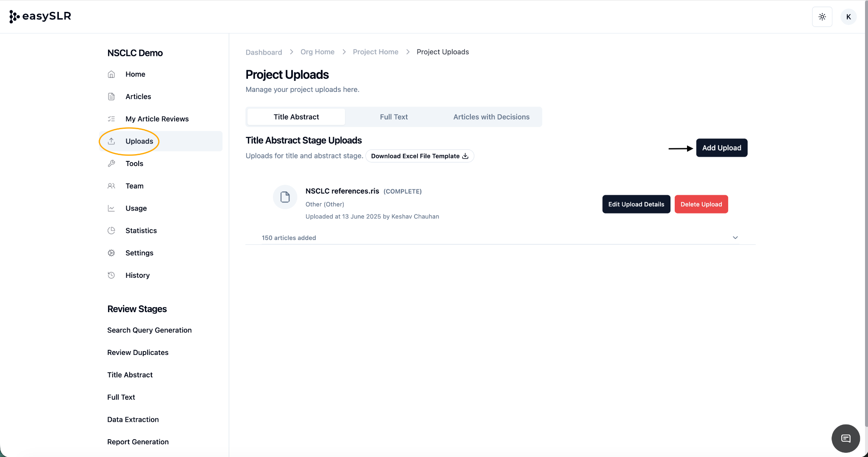
Task: Open the Tools wrench icon
Action: click(x=111, y=163)
